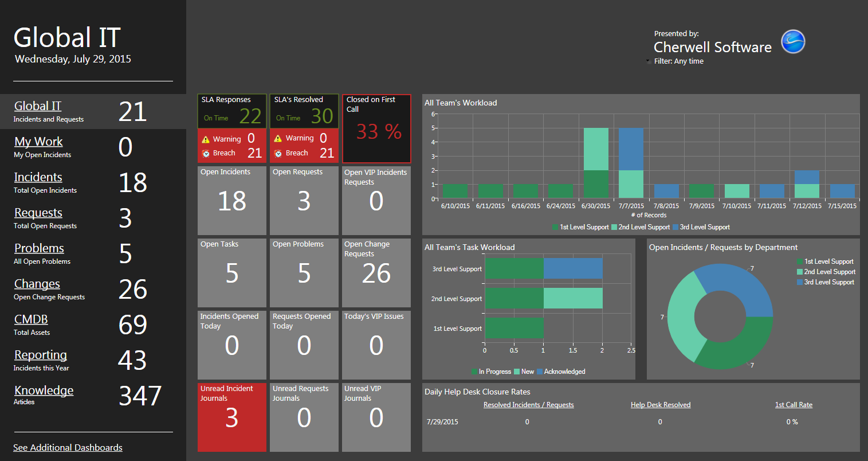Image resolution: width=868 pixels, height=461 pixels.
Task: Open the Today's VIP Issues tile
Action: pyautogui.click(x=376, y=345)
